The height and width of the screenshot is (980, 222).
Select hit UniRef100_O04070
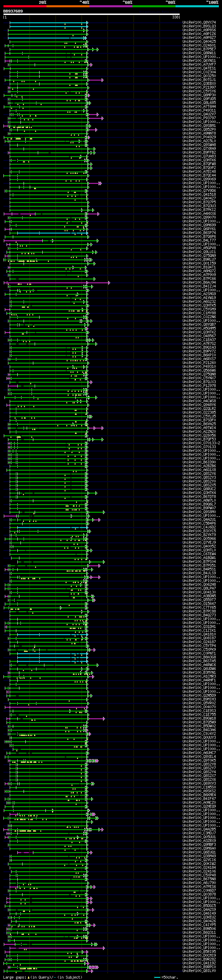[199, 707]
